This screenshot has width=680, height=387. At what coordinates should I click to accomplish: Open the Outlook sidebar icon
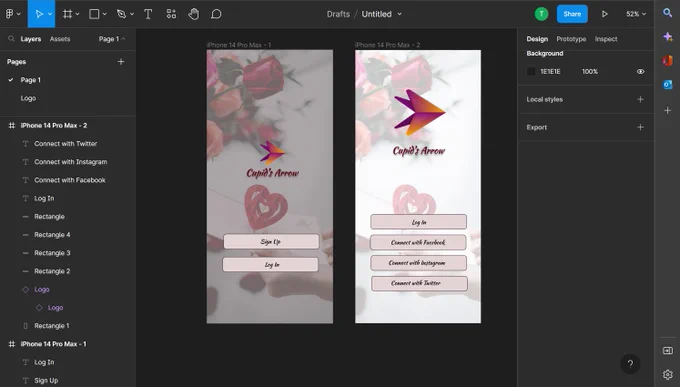pos(668,85)
